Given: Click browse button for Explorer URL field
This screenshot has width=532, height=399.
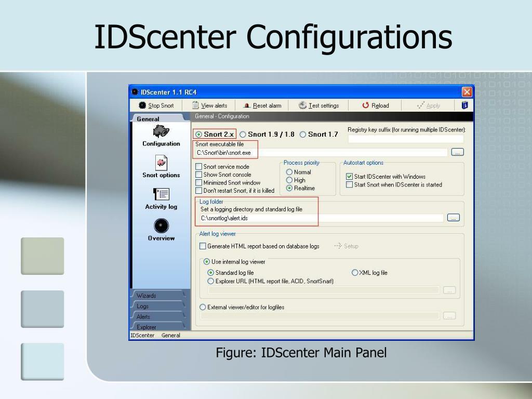Looking at the screenshot, I should tap(449, 290).
